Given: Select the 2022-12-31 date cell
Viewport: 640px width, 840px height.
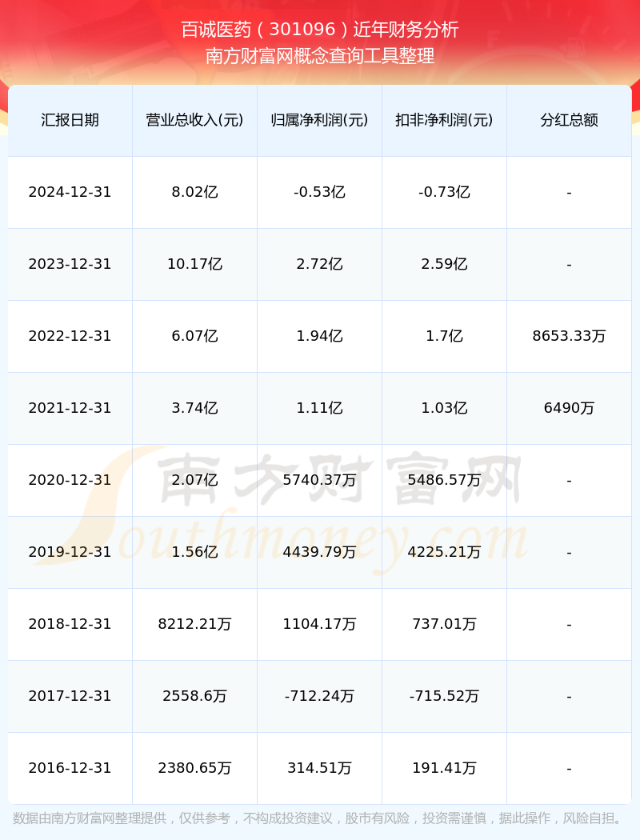Looking at the screenshot, I should coord(70,337).
